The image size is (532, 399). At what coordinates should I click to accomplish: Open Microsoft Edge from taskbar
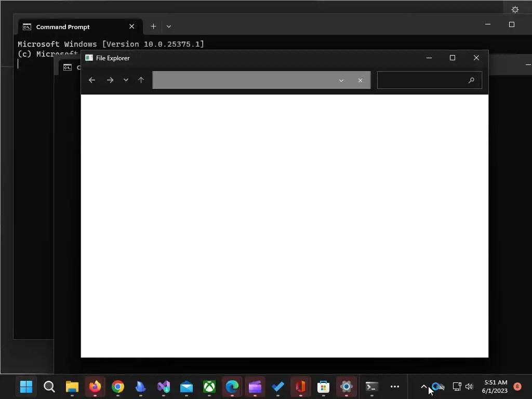(x=232, y=387)
